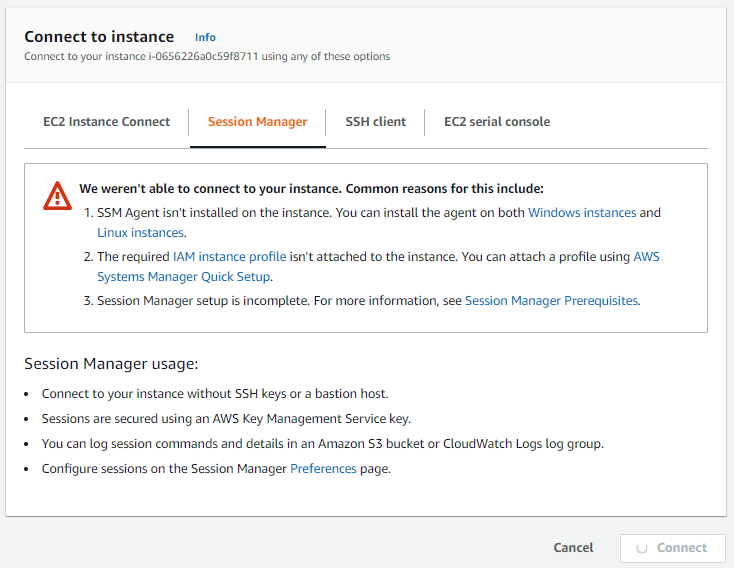Click the IAM instance profile link

(229, 257)
